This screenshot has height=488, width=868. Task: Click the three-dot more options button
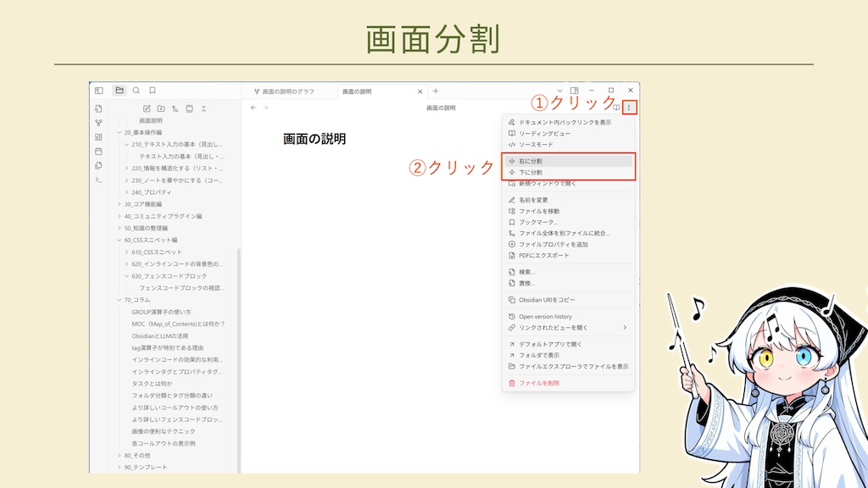pyautogui.click(x=628, y=108)
